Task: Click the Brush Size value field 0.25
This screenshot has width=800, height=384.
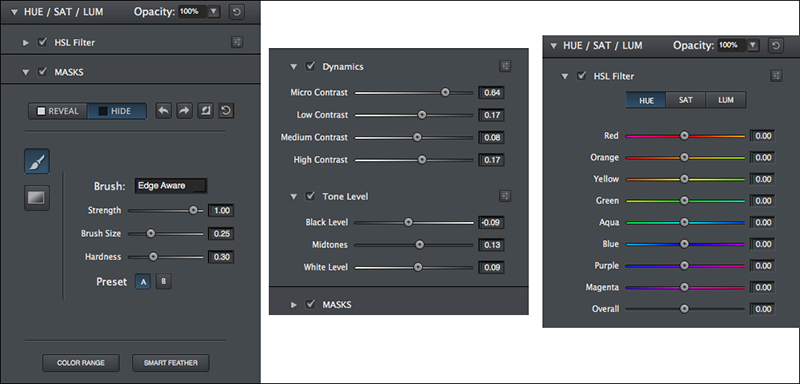Action: click(221, 234)
